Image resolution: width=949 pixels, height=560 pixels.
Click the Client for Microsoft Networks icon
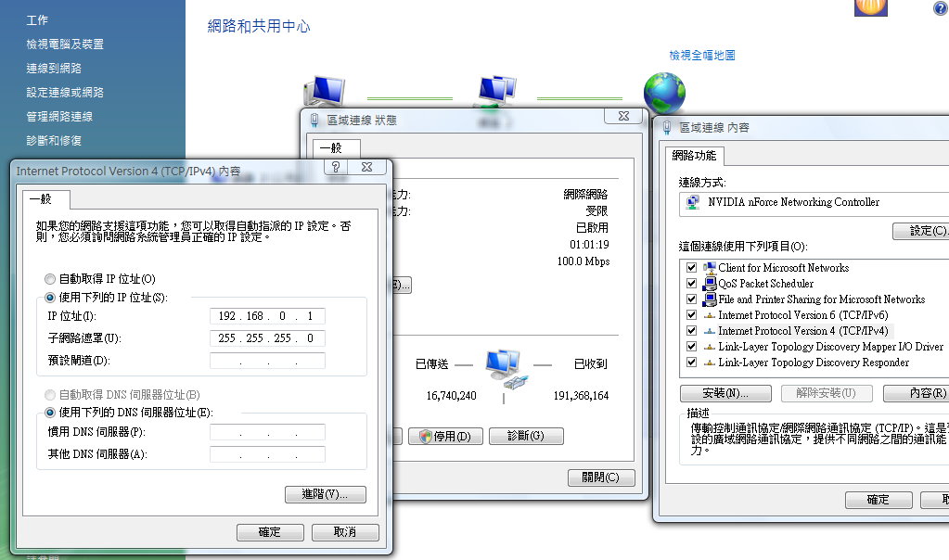pos(710,268)
